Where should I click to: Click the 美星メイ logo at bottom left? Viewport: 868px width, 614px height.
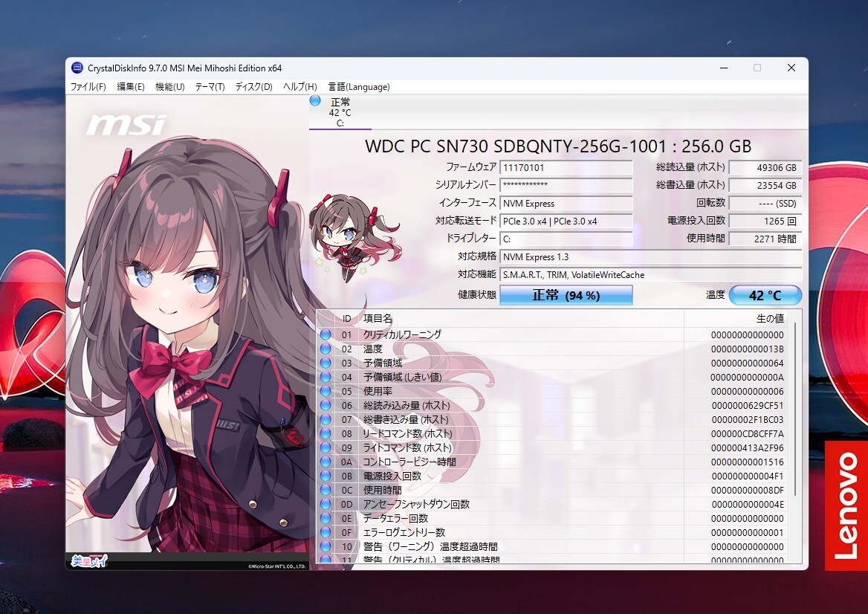click(x=88, y=560)
